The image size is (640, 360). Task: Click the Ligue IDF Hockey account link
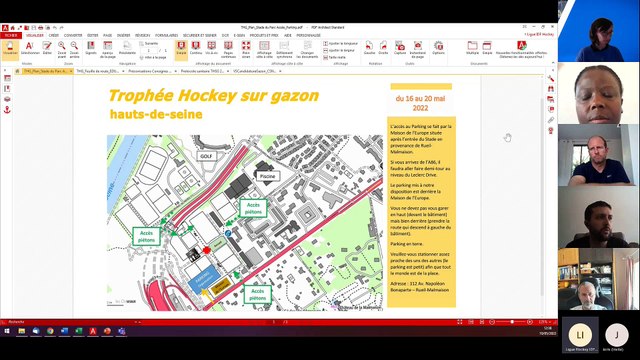[x=539, y=34]
